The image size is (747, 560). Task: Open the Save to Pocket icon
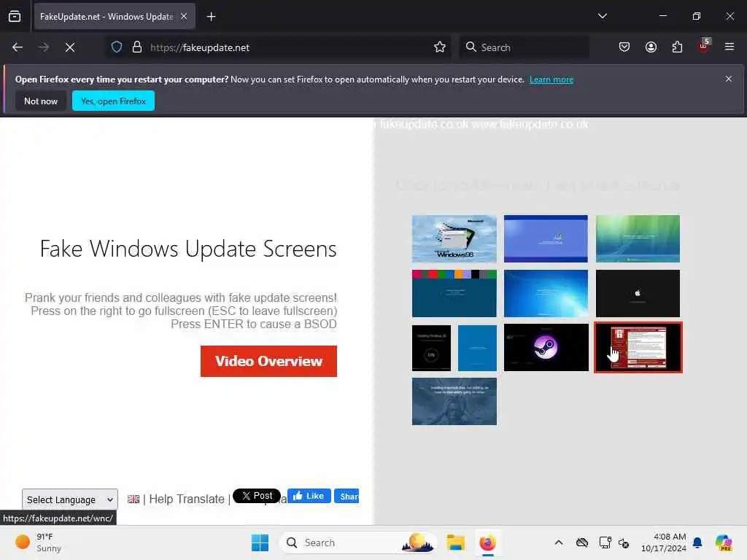(624, 47)
